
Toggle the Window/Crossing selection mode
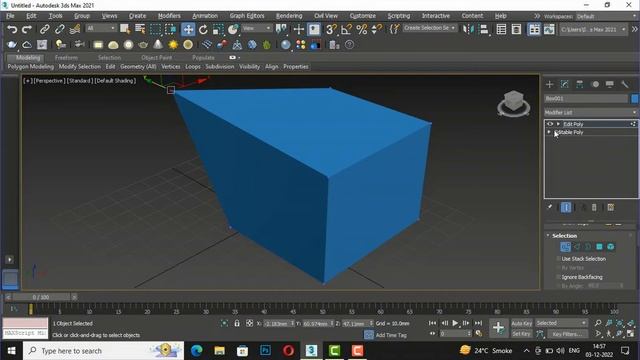coord(170,29)
